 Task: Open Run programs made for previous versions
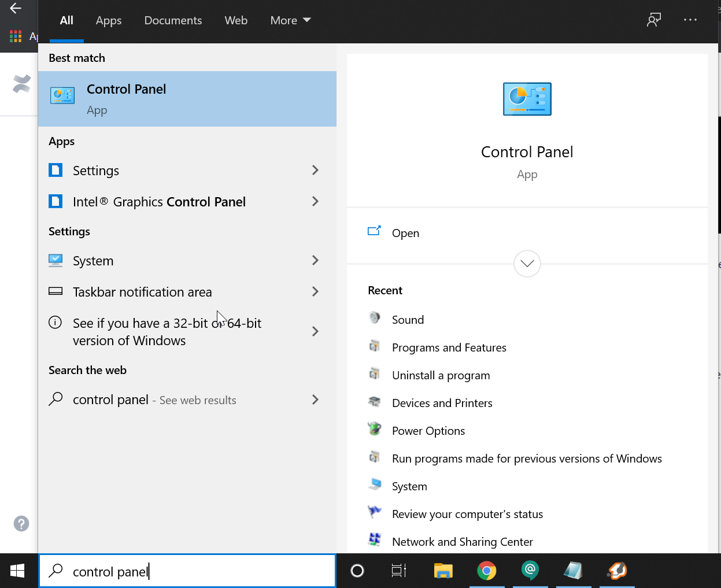tap(527, 458)
